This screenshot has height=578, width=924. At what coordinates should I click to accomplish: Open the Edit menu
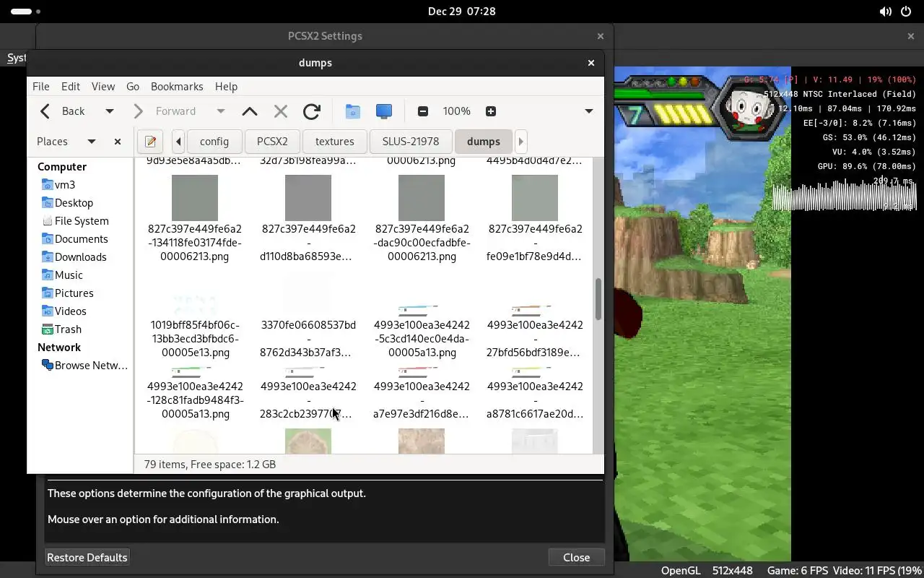pos(71,86)
